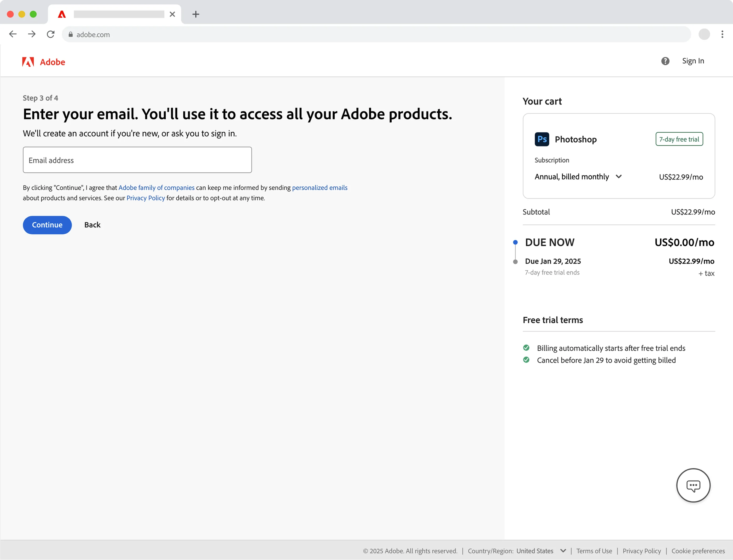
Task: Click the Free trial terms heading
Action: [x=553, y=320]
